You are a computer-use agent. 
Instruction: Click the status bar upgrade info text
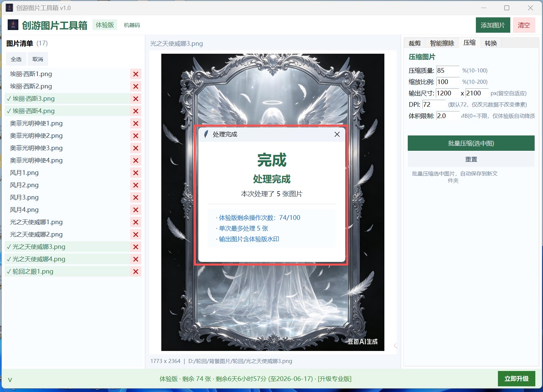(255, 379)
